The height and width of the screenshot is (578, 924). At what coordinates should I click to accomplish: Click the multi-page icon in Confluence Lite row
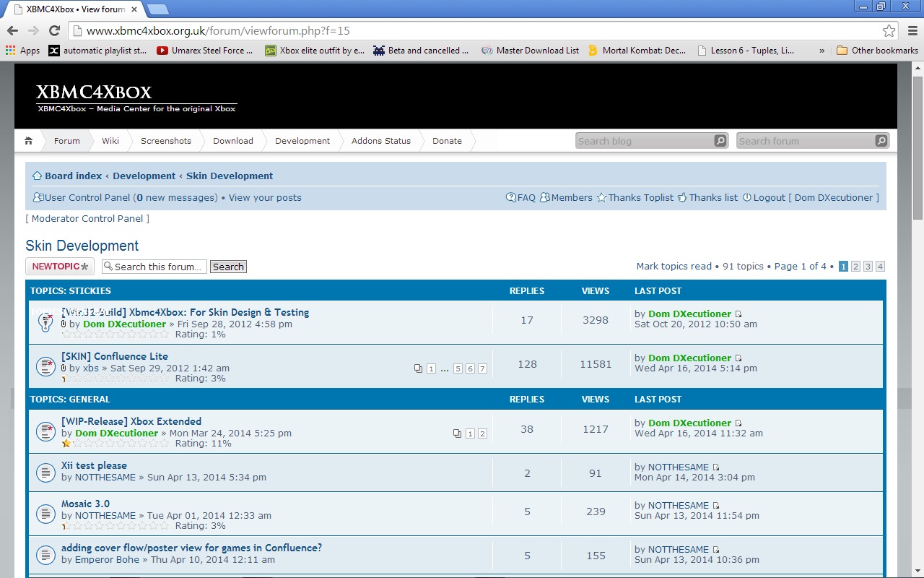tap(418, 368)
